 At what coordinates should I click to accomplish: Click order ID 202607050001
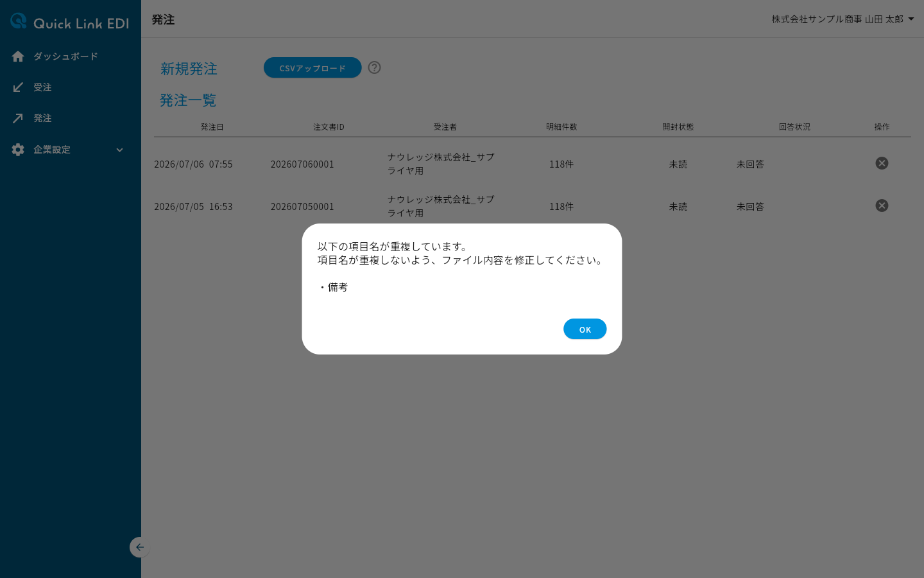tap(302, 207)
